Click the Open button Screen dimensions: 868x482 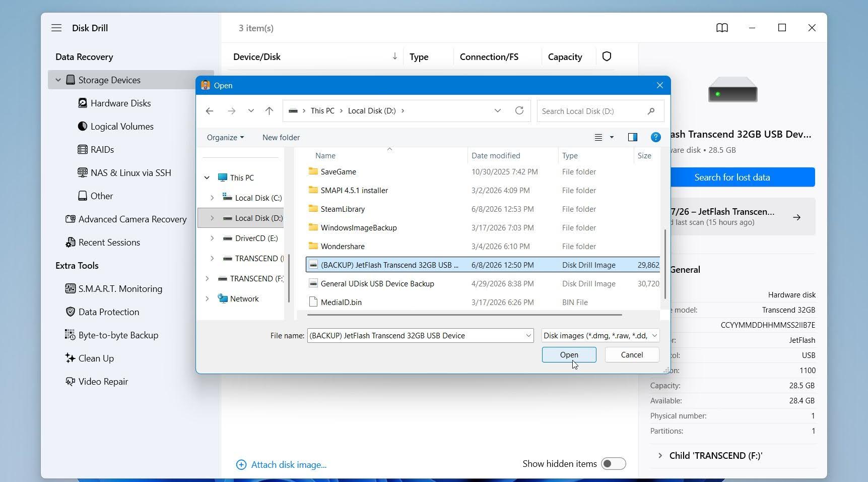coord(569,354)
